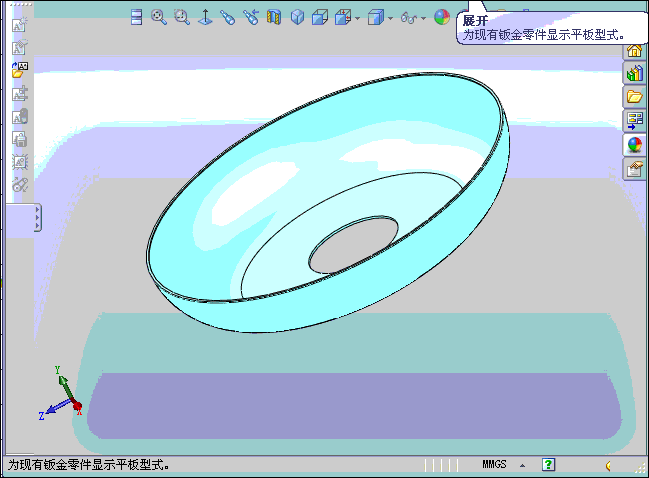The image size is (649, 478).
Task: Click the wireframe box view icon
Action: pos(320,18)
